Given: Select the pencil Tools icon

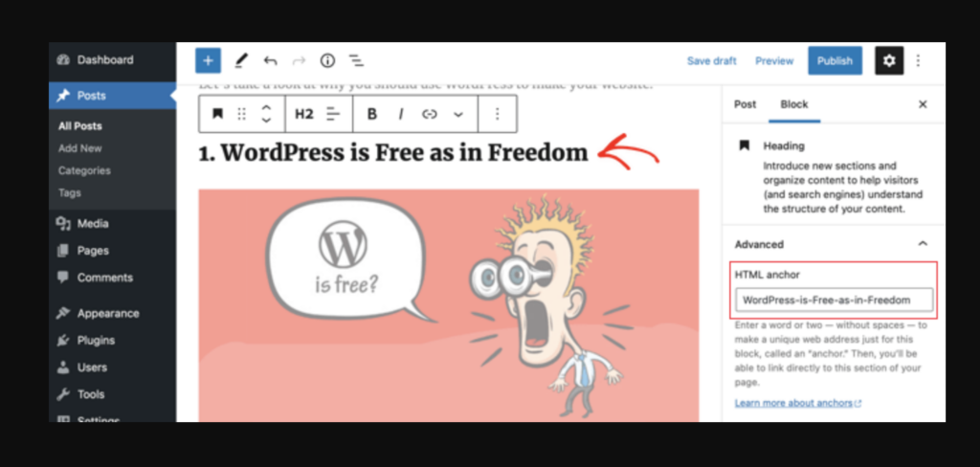Looking at the screenshot, I should (x=241, y=60).
